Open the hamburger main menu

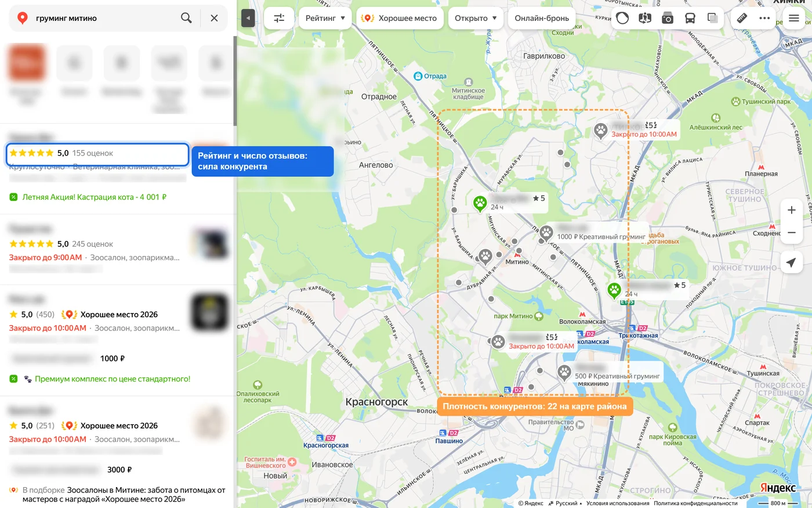point(794,18)
